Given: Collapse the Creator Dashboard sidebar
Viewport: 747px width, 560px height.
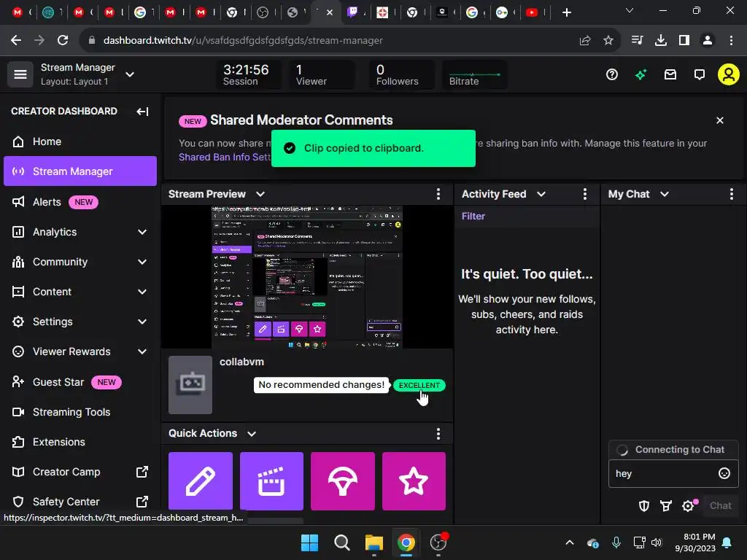Looking at the screenshot, I should pos(142,112).
